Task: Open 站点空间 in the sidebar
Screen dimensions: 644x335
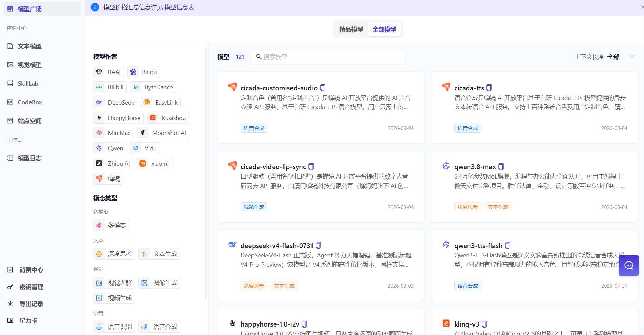Action: 42,121
